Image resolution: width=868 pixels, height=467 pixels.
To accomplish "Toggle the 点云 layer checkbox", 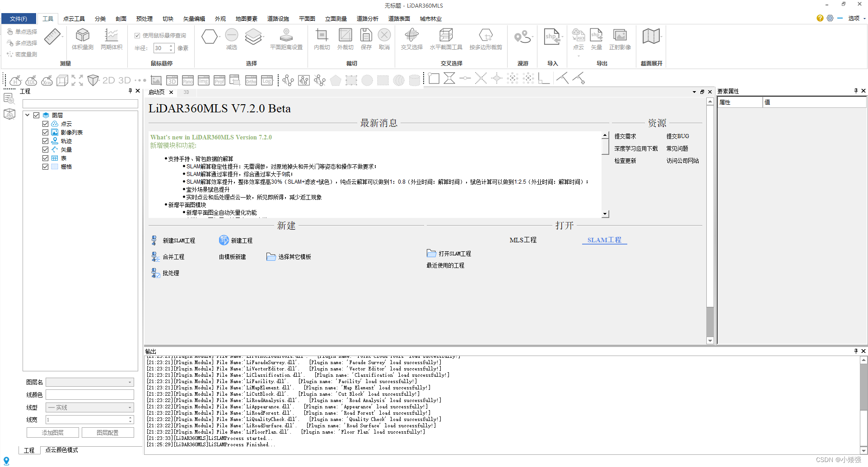I will (45, 124).
